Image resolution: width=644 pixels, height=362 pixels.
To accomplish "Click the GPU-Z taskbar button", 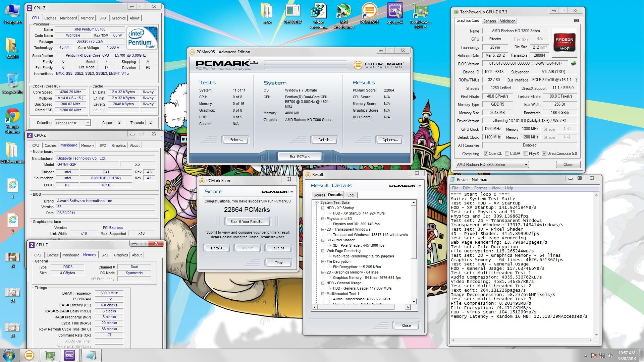I will pos(50,355).
